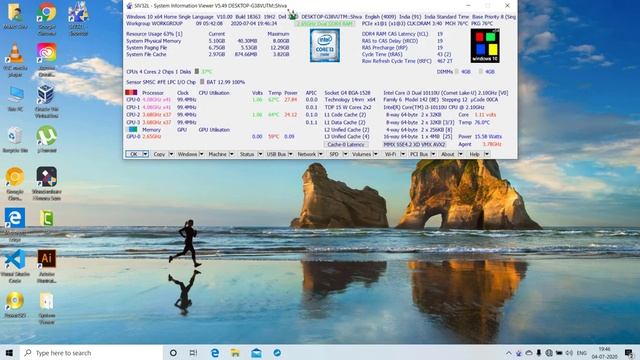
Task: Open Task View on the taskbar
Action: click(193, 353)
